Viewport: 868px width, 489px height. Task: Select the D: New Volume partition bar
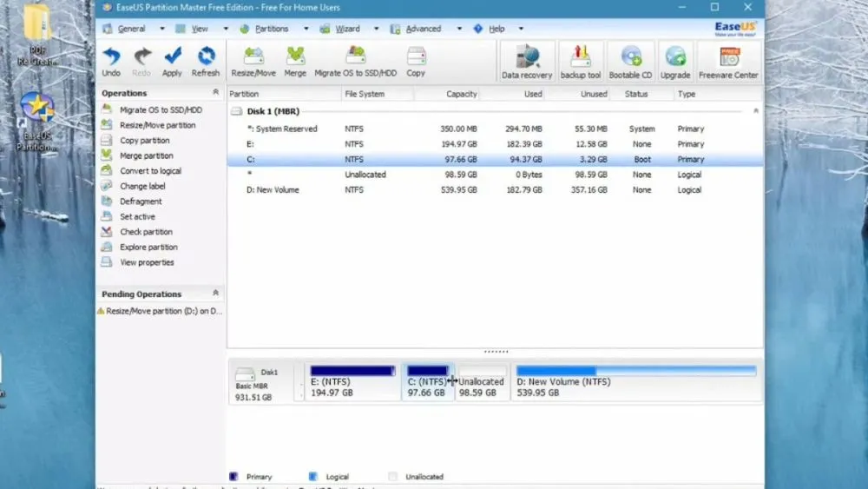635,380
